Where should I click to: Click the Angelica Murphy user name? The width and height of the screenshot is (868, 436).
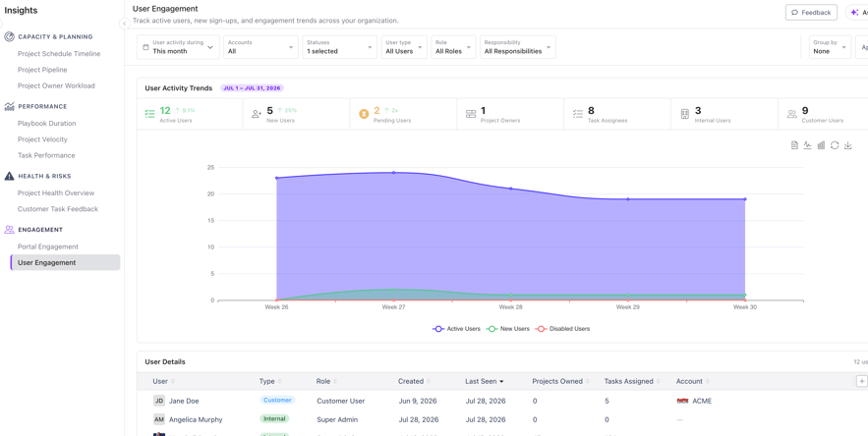[x=196, y=420]
